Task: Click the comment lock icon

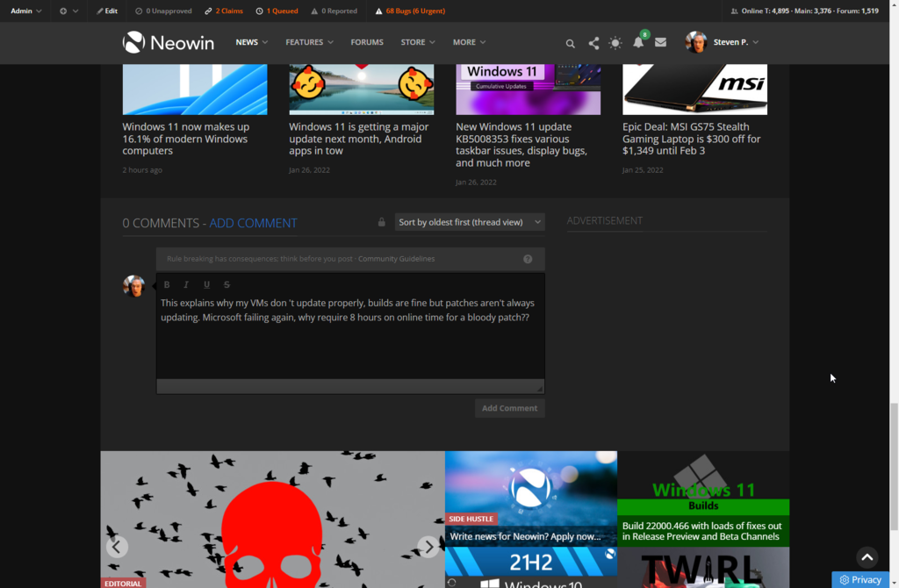Action: point(381,222)
